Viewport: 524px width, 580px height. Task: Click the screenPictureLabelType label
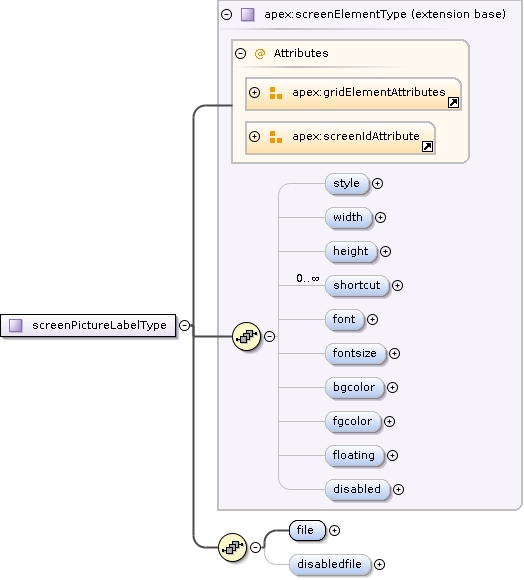99,326
